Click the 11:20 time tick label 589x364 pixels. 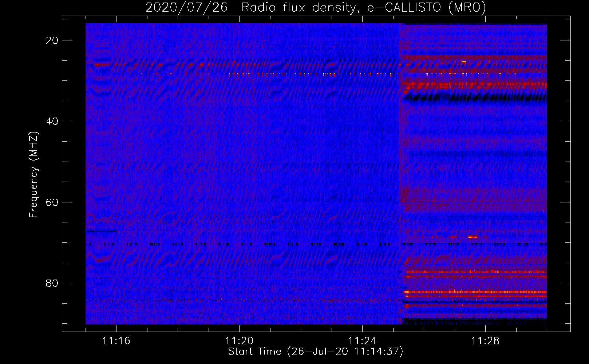pyautogui.click(x=239, y=341)
